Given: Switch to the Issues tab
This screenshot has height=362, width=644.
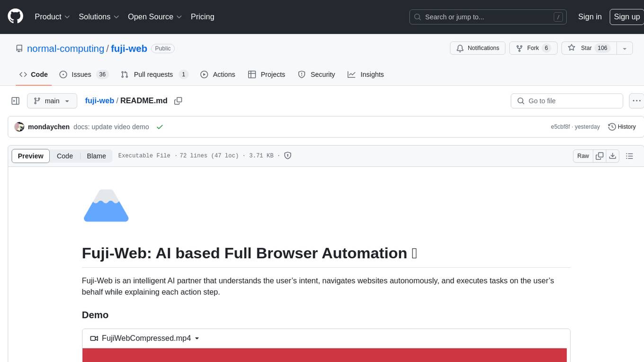Looking at the screenshot, I should [x=84, y=74].
